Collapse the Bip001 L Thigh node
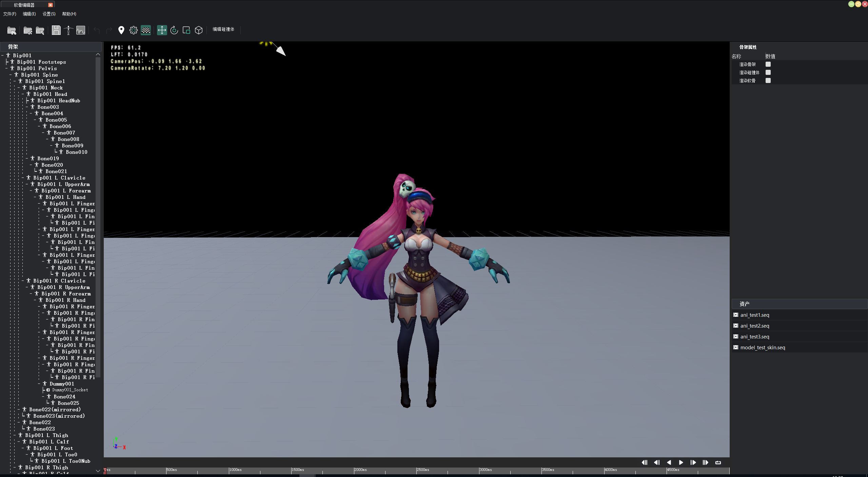The image size is (868, 477). [x=15, y=435]
